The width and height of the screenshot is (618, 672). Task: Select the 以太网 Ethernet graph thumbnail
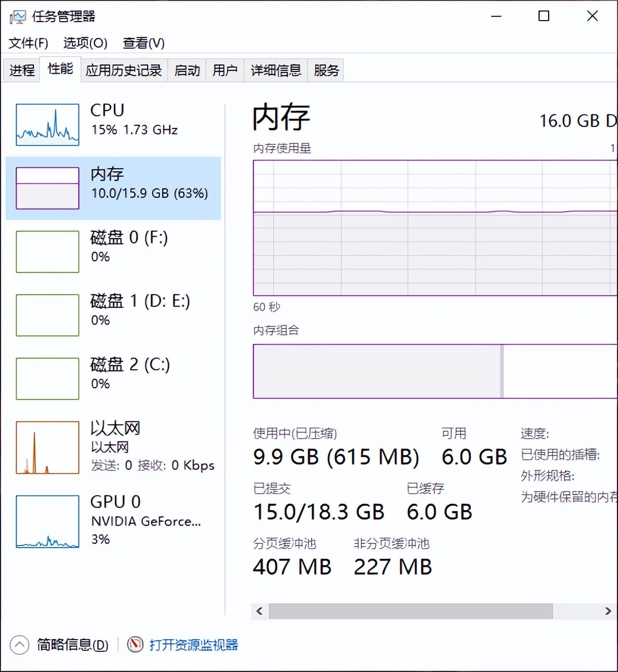[x=48, y=448]
